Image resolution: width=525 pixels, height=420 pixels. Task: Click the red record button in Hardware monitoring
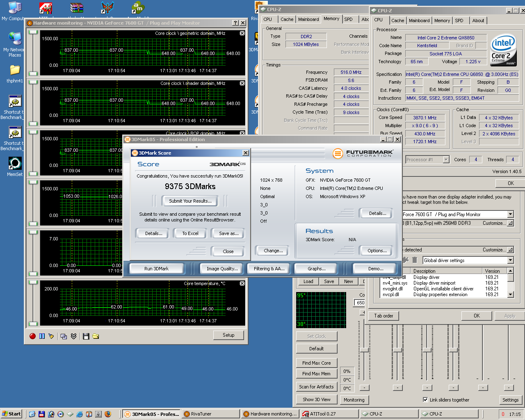33,336
